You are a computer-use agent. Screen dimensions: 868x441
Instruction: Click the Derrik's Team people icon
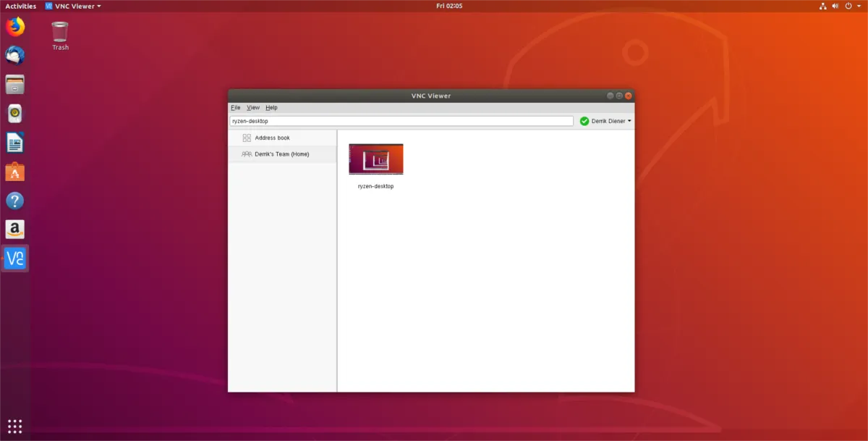247,154
